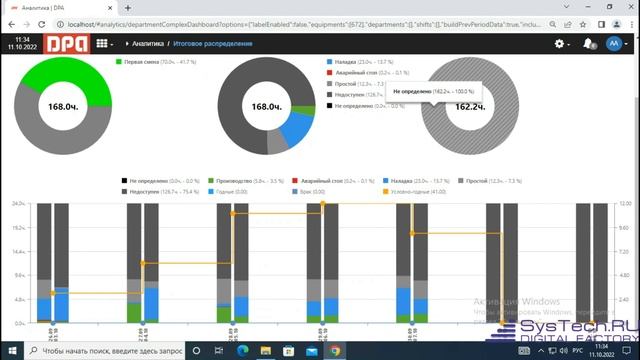Open the touch keyboard tray icon

(x=524, y=351)
